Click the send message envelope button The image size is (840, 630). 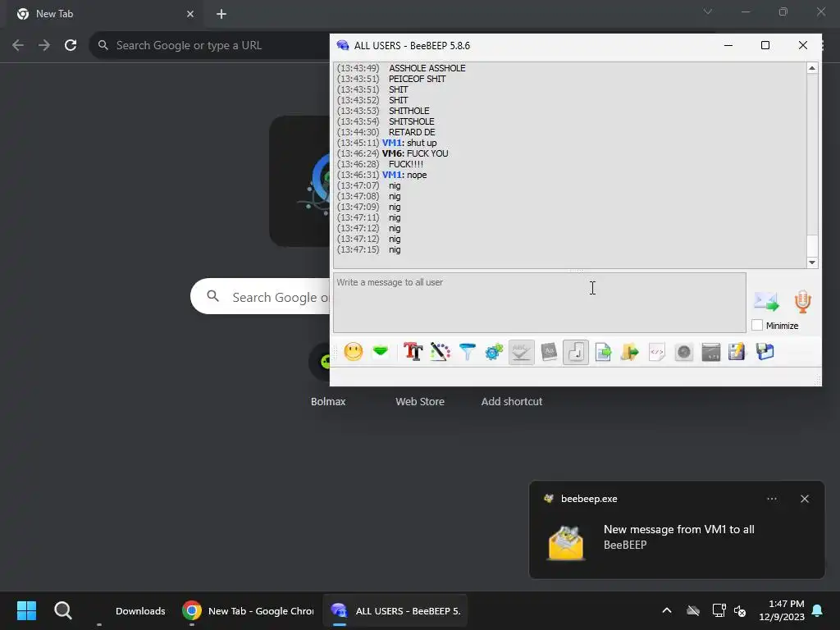(x=766, y=302)
